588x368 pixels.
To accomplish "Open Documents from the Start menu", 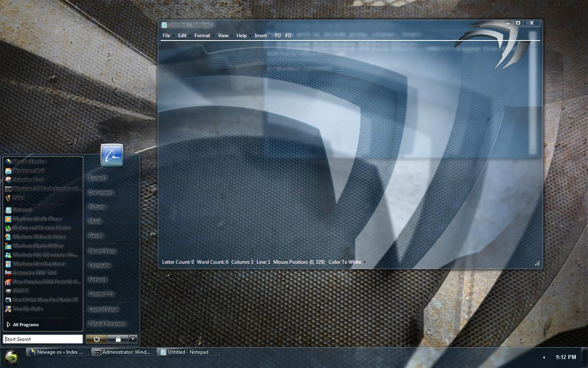I will pyautogui.click(x=101, y=192).
